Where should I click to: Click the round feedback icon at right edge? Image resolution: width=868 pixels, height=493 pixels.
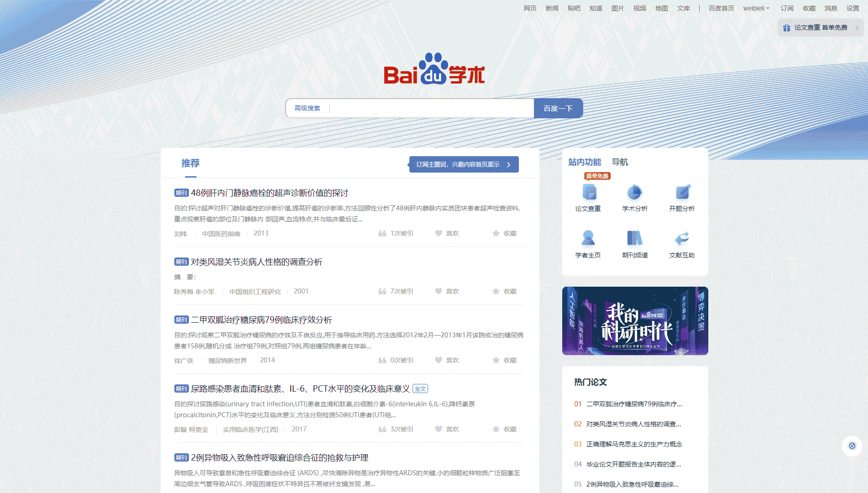click(x=852, y=446)
